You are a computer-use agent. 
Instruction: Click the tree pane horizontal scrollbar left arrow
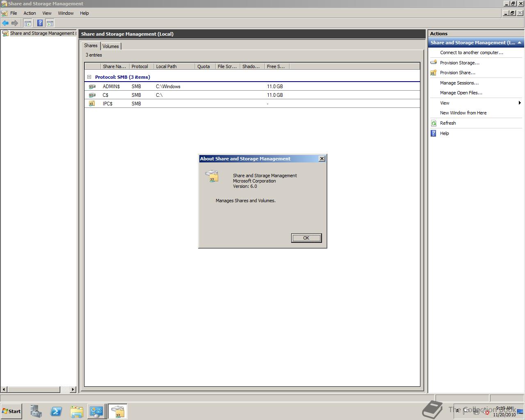(x=4, y=389)
